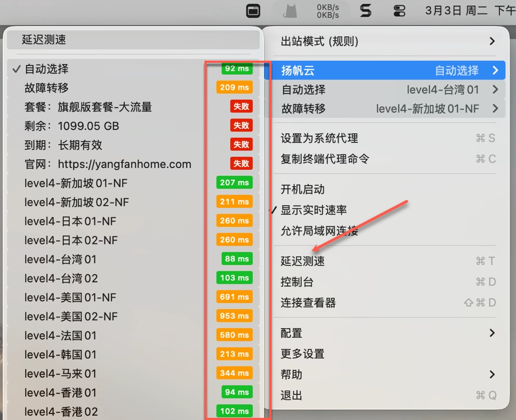The image size is (516, 420).
Task: Click the 到期: 长期有效 entry
Action: point(133,145)
